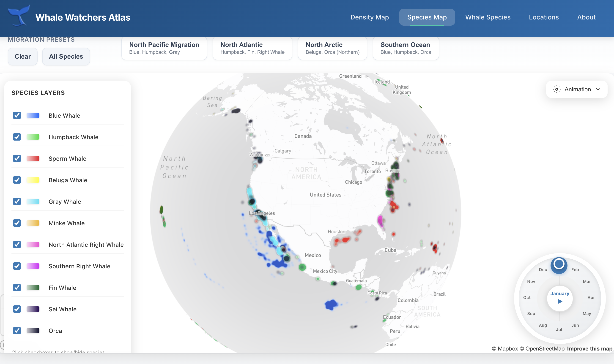Viewport: 614px width, 364px height.
Task: Toggle the Beluga Whale checkbox
Action: pyautogui.click(x=17, y=180)
